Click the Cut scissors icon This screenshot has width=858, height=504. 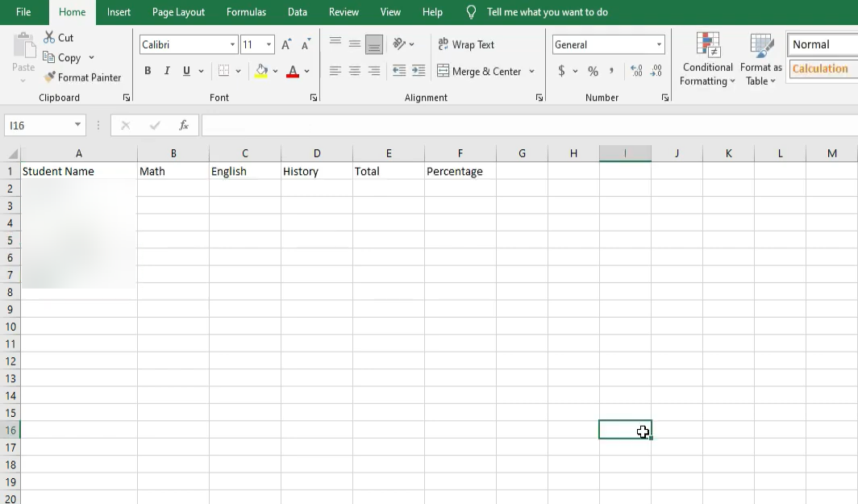[49, 37]
